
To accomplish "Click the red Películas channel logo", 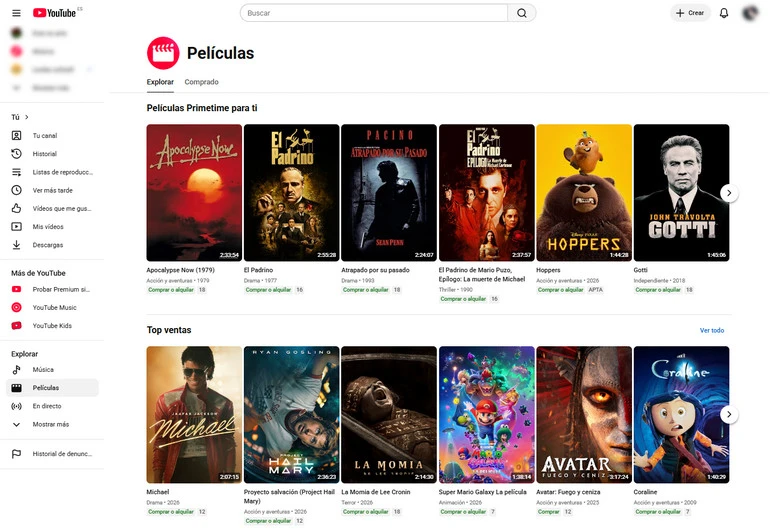I will pyautogui.click(x=163, y=53).
